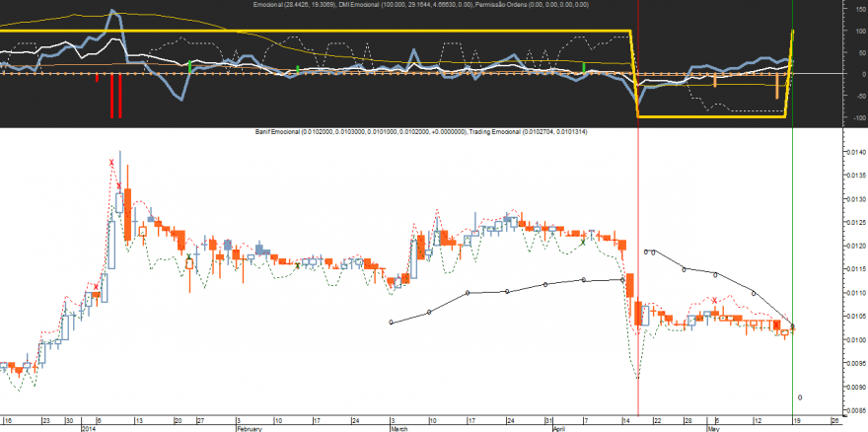Screen dimensions: 868x432
Task: Click the green vertical marker line
Action: click(793, 208)
